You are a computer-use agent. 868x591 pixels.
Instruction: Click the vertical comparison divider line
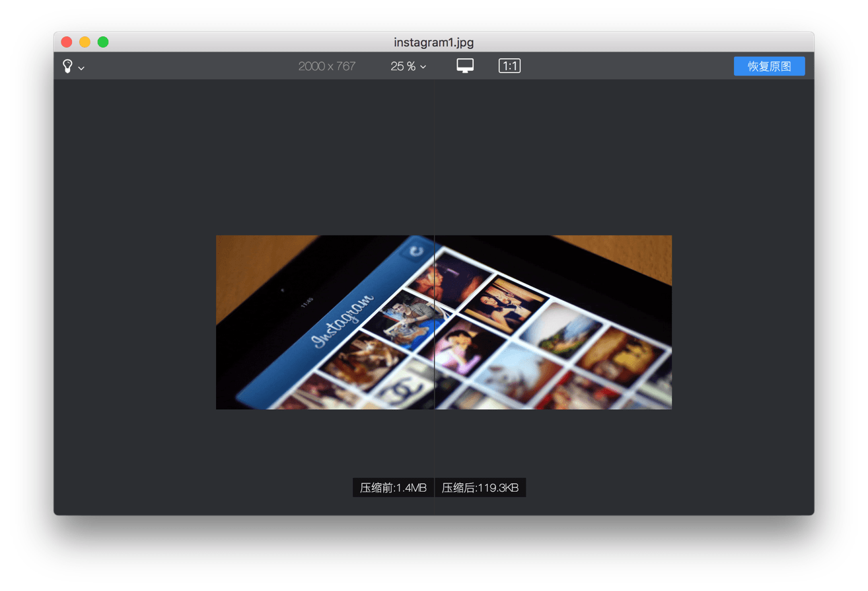434,322
